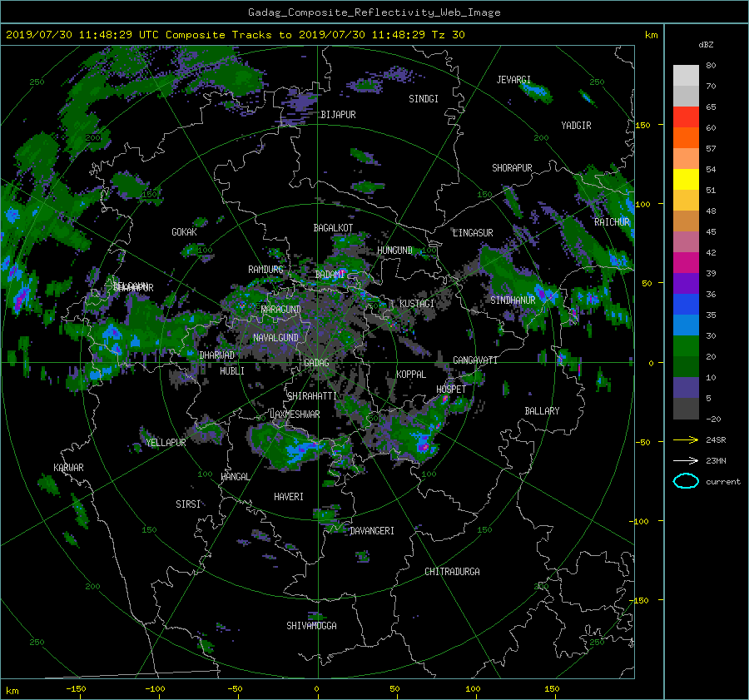Click the HOSPET city label
The image size is (749, 700).
(x=451, y=390)
